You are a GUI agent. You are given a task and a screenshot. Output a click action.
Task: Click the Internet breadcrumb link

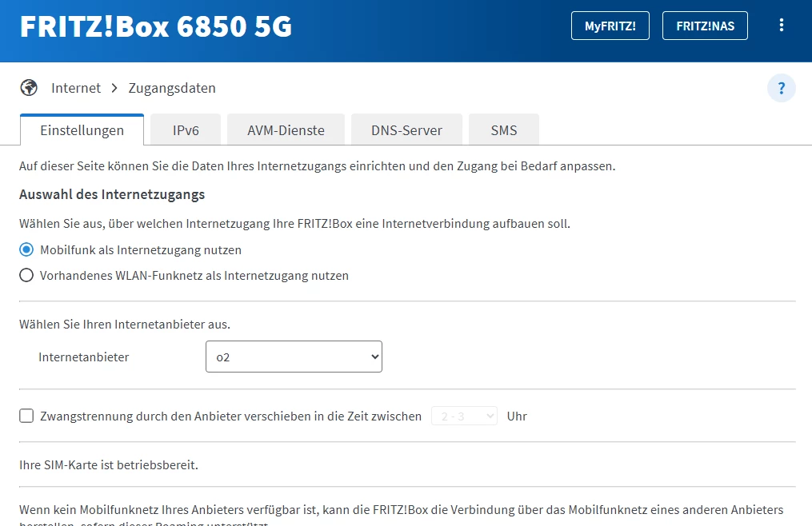tap(76, 88)
